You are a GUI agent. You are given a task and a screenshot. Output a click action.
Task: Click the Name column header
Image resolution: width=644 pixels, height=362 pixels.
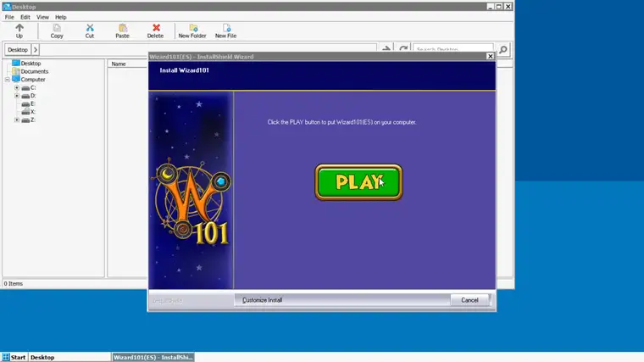click(119, 64)
